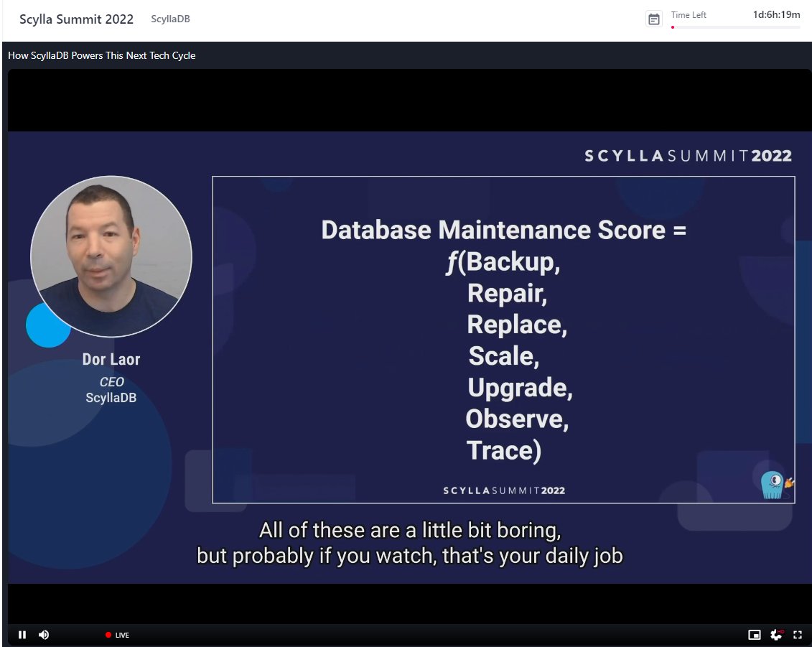Image resolution: width=812 pixels, height=647 pixels.
Task: Click the ScyllaDB organizer link
Action: [x=170, y=19]
